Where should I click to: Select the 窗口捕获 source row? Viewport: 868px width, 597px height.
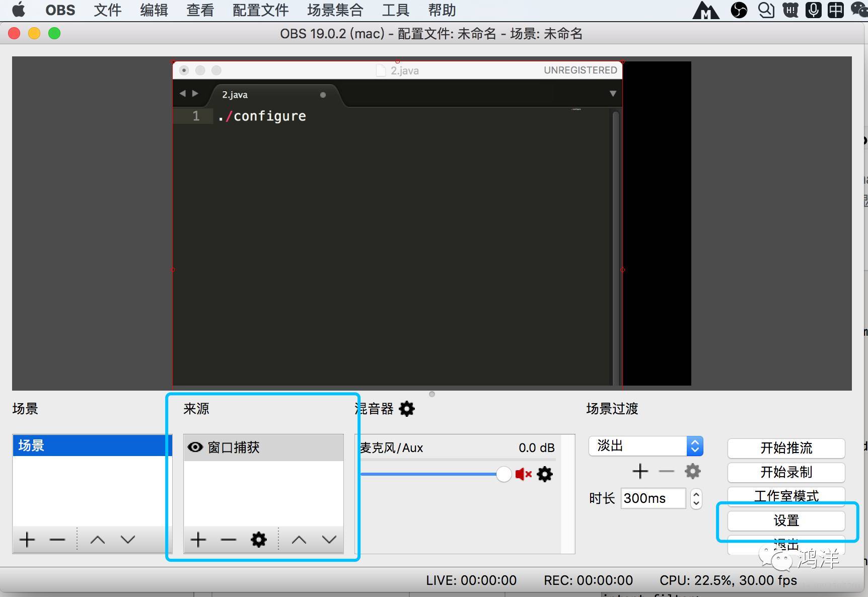coord(264,447)
